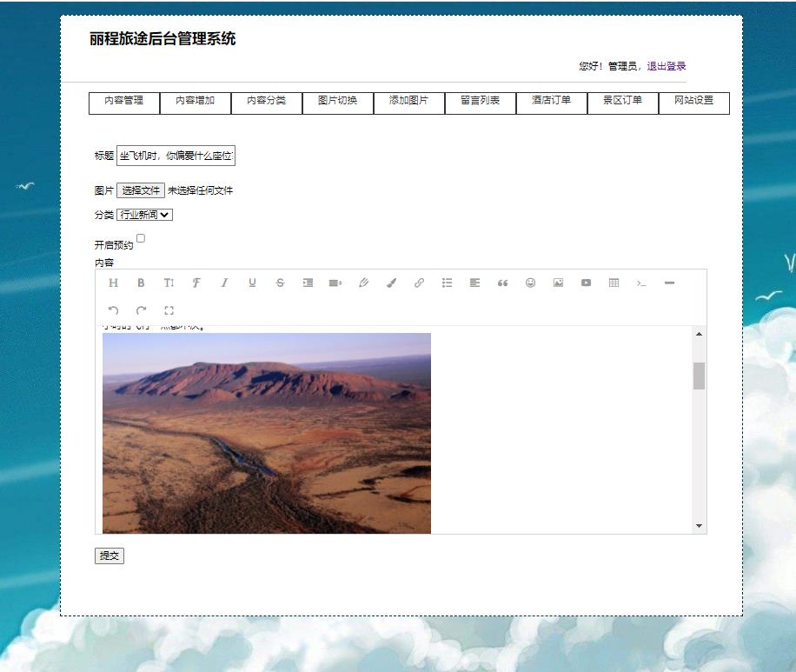
Task: Open the Heading format tool
Action: pyautogui.click(x=113, y=283)
